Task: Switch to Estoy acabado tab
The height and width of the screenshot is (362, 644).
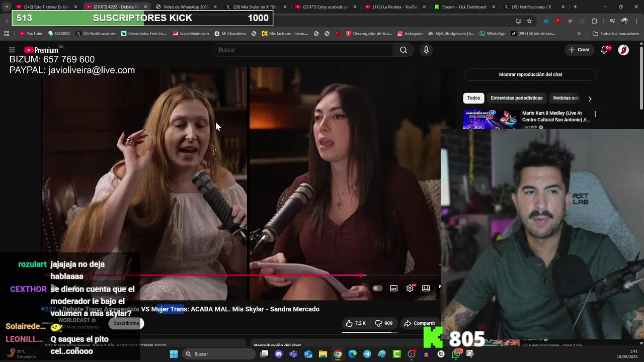Action: click(325, 7)
